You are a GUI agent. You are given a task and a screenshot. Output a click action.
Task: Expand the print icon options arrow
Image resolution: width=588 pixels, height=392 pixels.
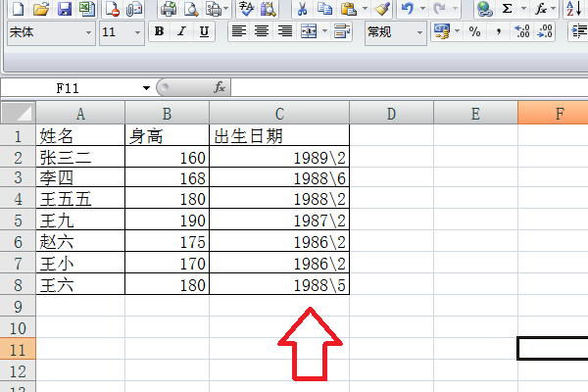(x=226, y=8)
